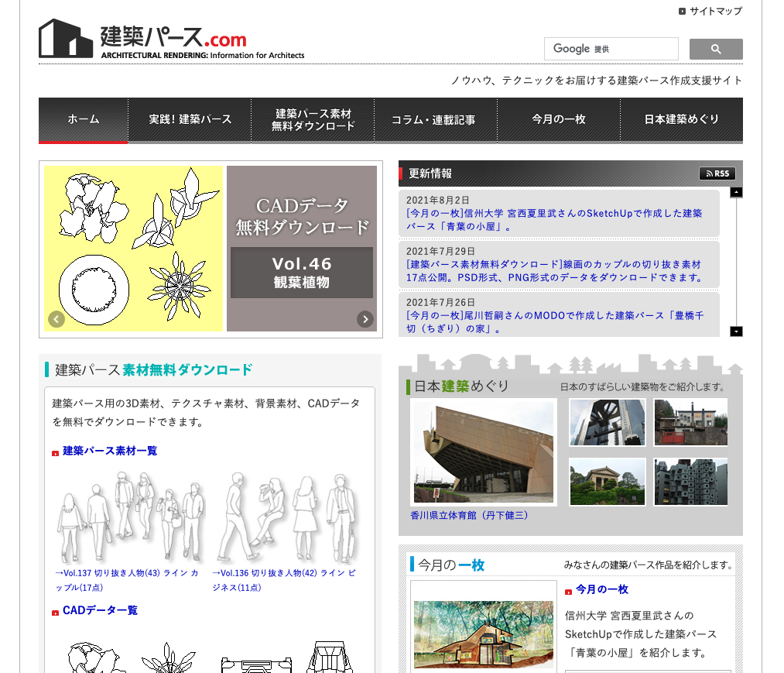The height and width of the screenshot is (673, 784).
Task: Focus the Google search input field
Action: [x=611, y=49]
